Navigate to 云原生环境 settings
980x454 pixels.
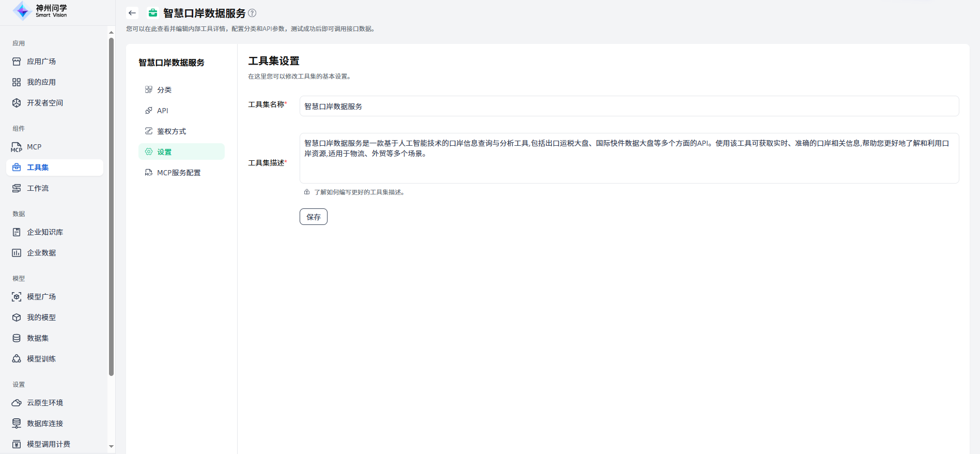45,403
